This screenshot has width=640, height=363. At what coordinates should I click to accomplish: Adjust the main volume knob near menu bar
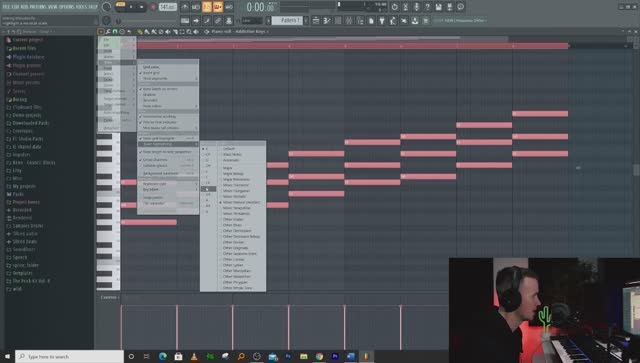tap(107, 7)
